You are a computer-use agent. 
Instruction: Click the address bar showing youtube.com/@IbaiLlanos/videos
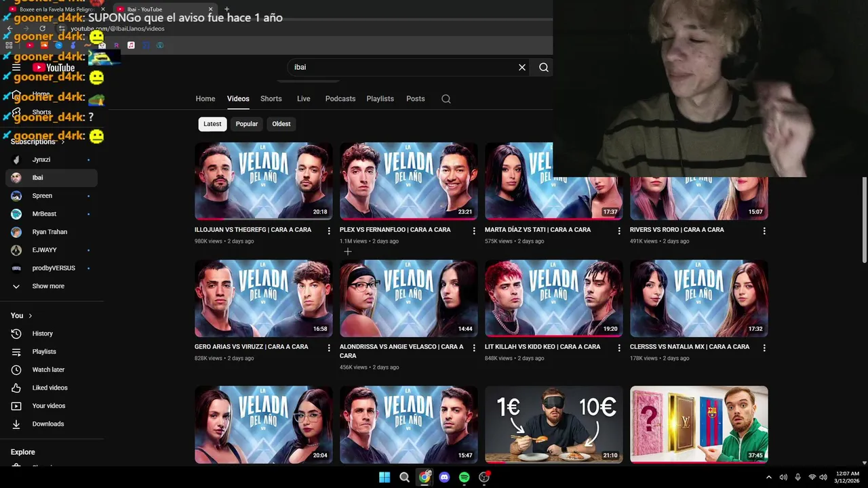(x=117, y=28)
